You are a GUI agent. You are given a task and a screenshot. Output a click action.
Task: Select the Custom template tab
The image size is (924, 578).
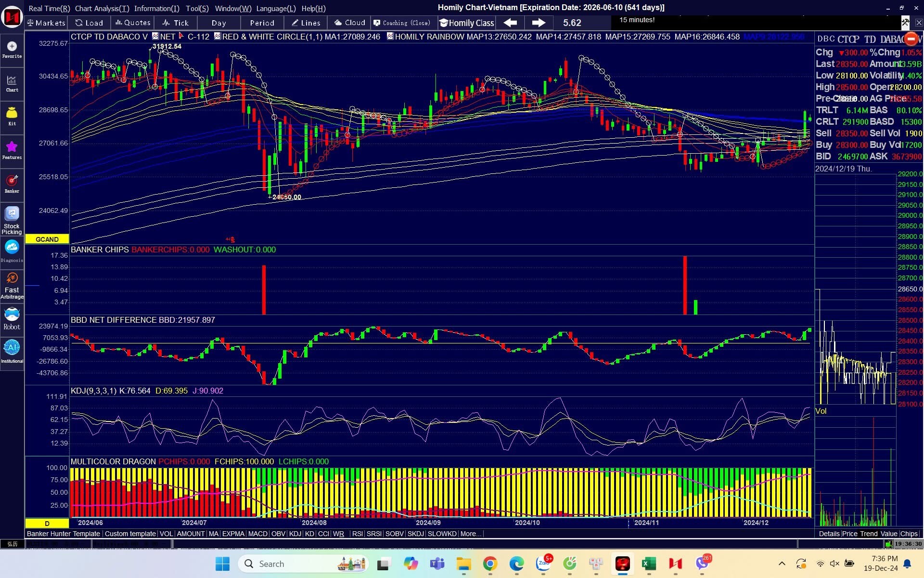click(x=130, y=534)
